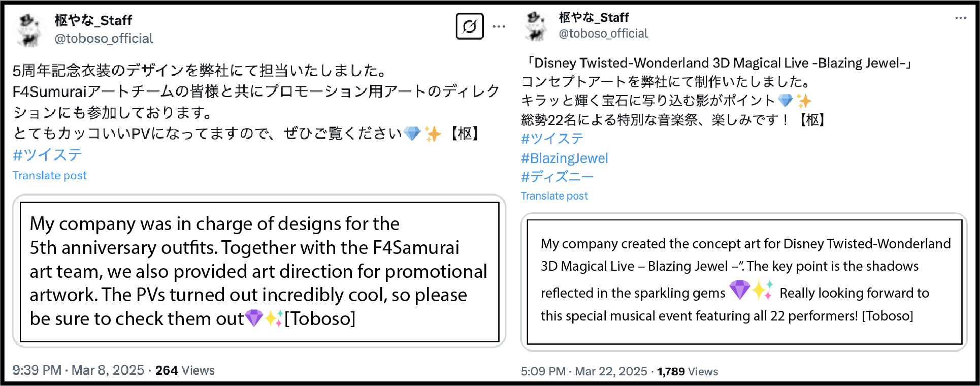Screen dimensions: 980x386
Task: Open @toboso_official handle on left post
Action: [104, 39]
